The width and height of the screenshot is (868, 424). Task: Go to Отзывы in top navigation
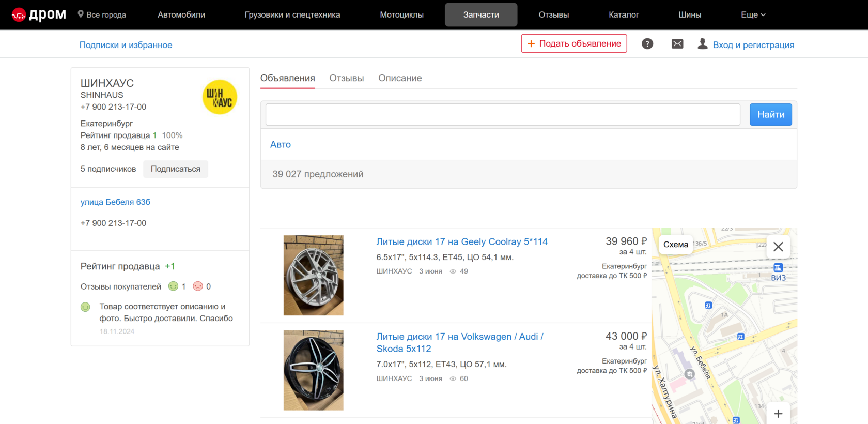(x=554, y=14)
